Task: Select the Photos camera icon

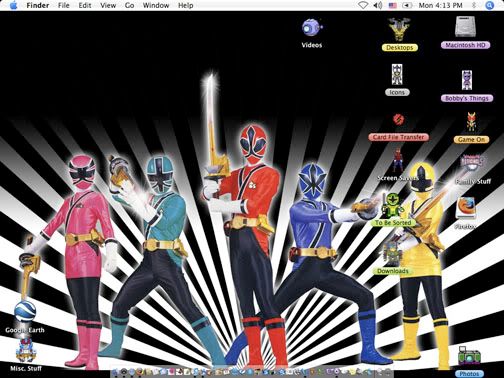Action: [469, 357]
